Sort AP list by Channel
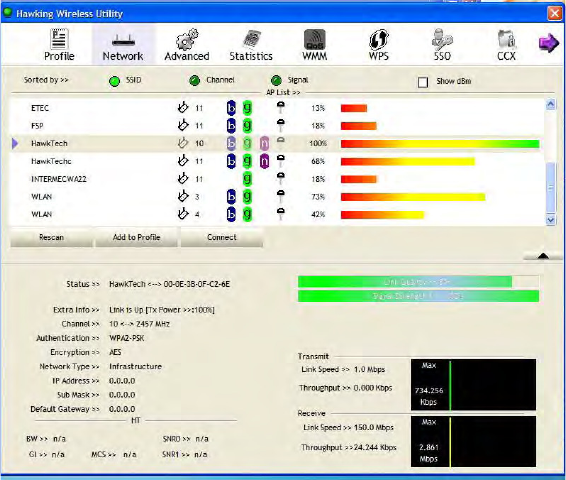The image size is (566, 480). pos(195,80)
